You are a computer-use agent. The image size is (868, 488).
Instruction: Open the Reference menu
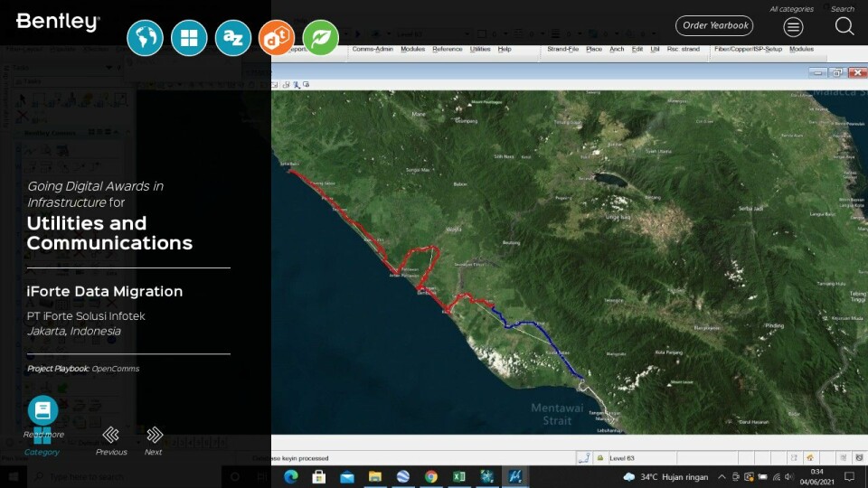[448, 49]
